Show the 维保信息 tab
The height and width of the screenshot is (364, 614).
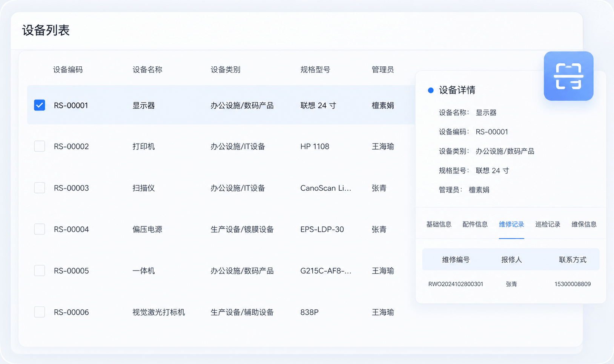[x=584, y=224]
